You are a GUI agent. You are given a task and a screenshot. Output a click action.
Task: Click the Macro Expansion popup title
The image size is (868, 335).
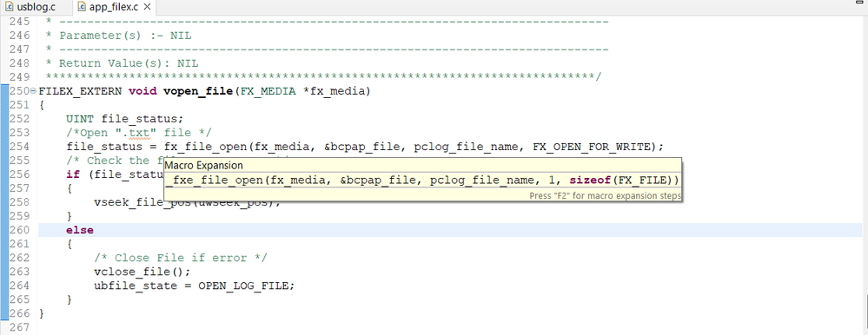click(x=203, y=165)
